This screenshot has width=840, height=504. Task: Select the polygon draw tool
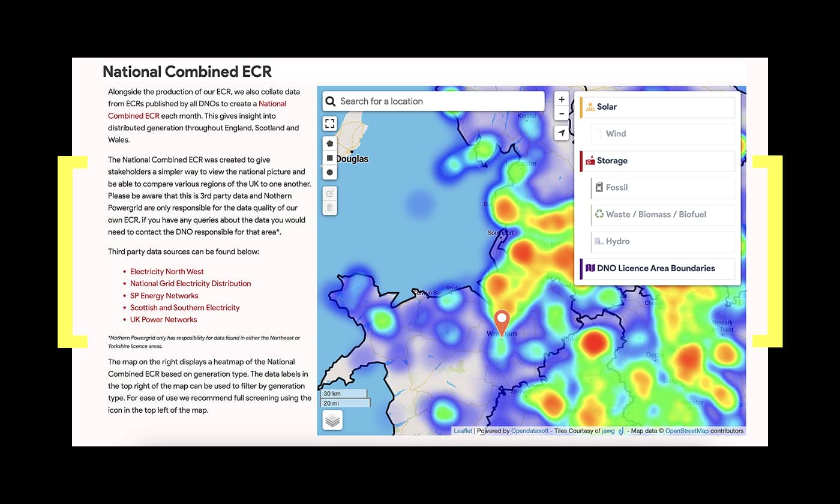[330, 144]
